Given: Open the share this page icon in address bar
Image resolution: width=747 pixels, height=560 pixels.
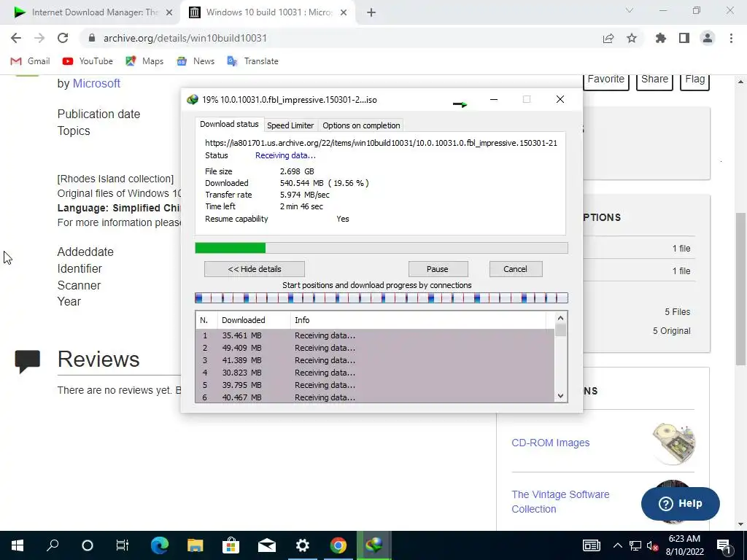Looking at the screenshot, I should point(608,38).
